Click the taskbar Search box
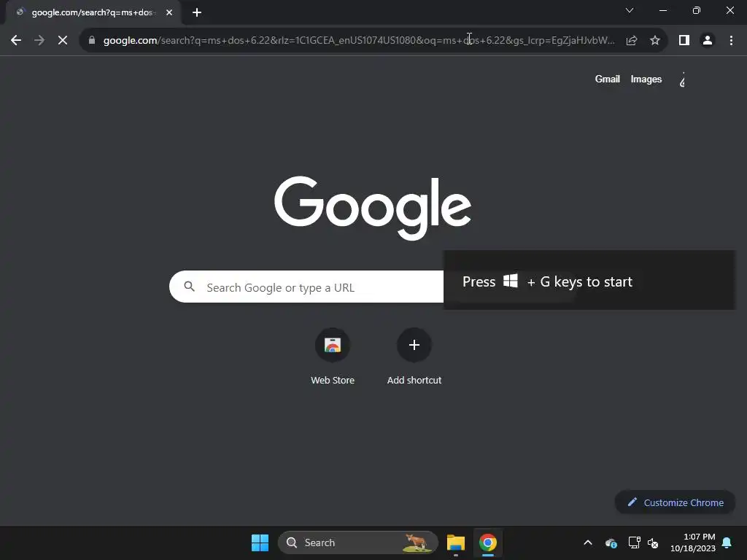 coord(357,542)
